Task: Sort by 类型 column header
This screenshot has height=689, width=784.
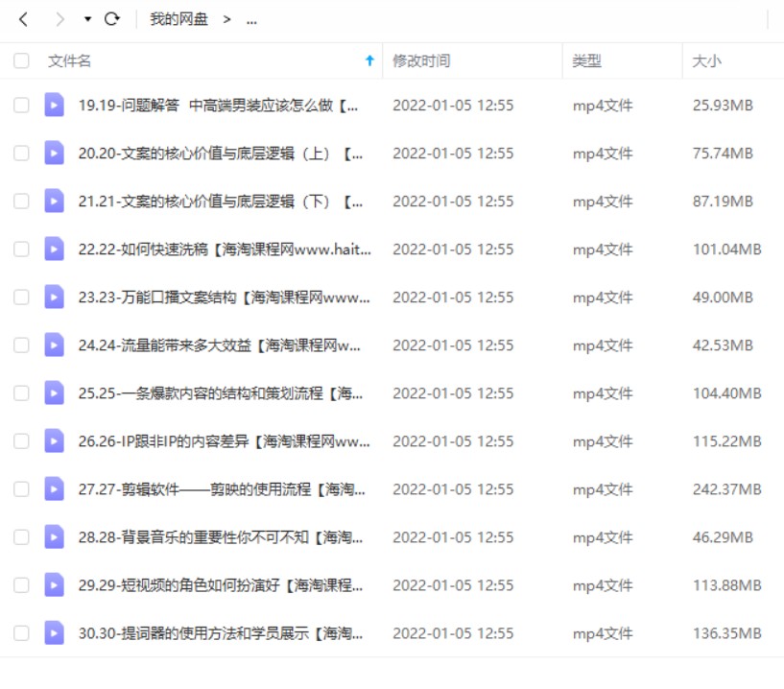Action: 587,61
